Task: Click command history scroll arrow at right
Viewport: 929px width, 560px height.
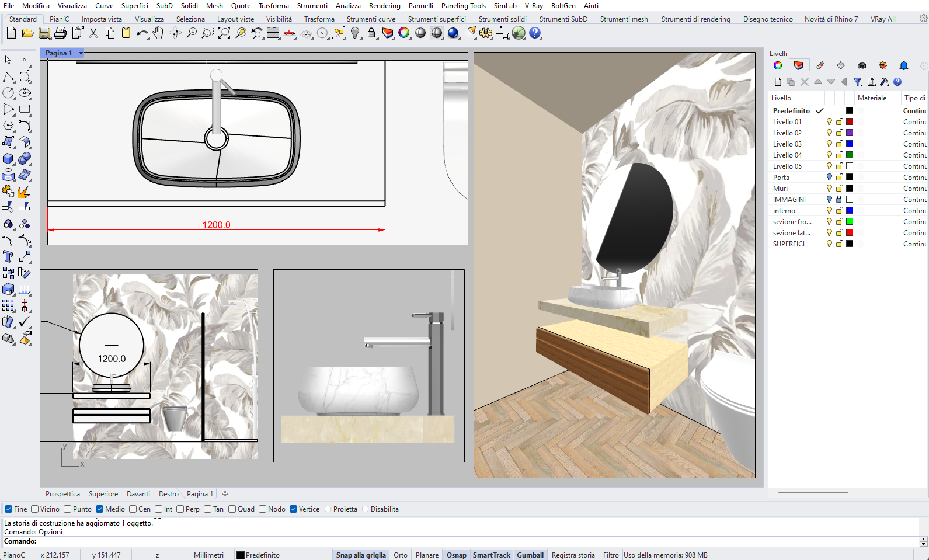Action: 924,542
